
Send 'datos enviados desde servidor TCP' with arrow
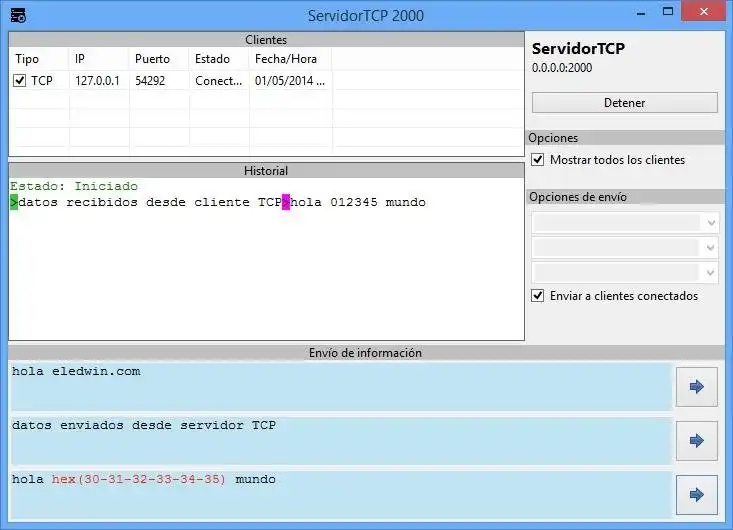[x=697, y=440]
